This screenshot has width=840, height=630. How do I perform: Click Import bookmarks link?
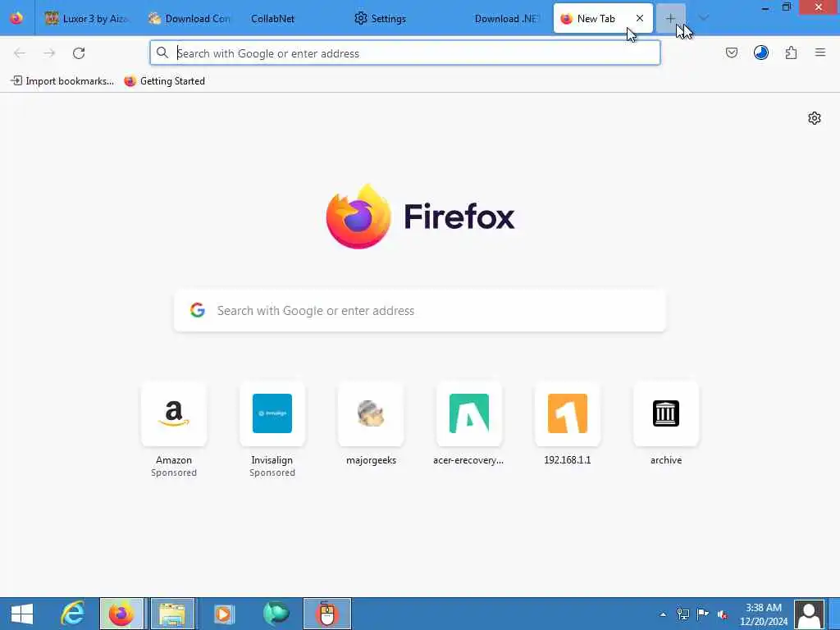click(62, 81)
